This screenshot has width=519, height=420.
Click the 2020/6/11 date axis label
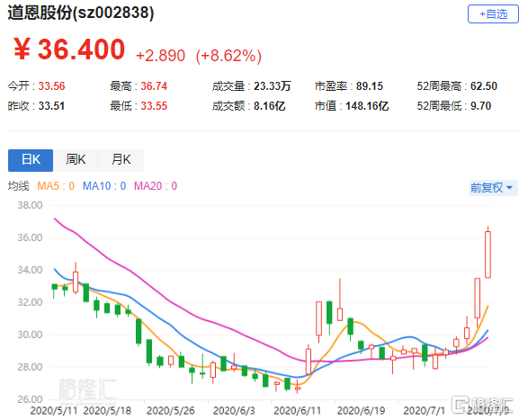297,411
